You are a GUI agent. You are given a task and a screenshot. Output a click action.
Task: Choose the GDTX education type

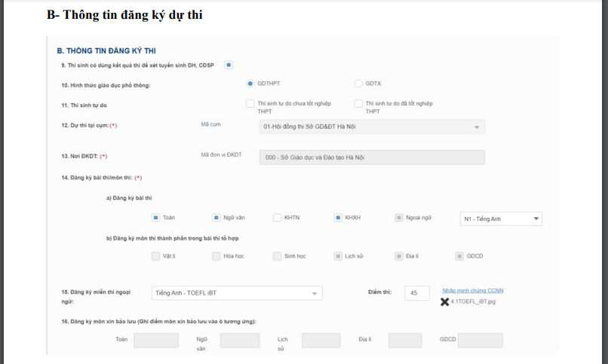(x=358, y=84)
